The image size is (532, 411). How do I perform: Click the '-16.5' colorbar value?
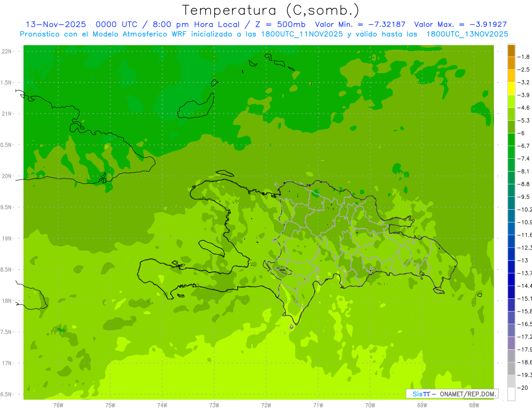525,324
